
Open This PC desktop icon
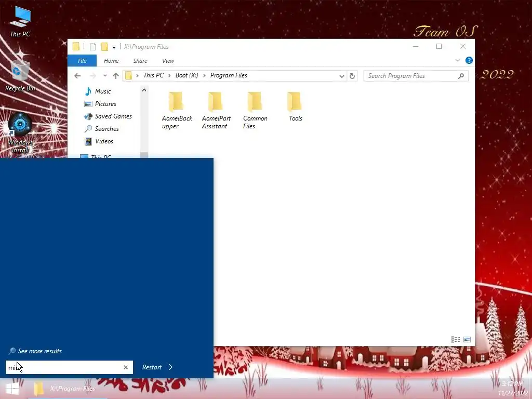pos(20,21)
